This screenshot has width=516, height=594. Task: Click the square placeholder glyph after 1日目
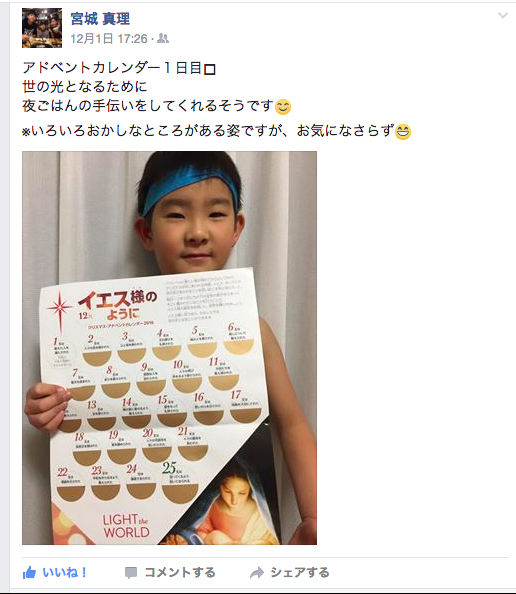(210, 69)
